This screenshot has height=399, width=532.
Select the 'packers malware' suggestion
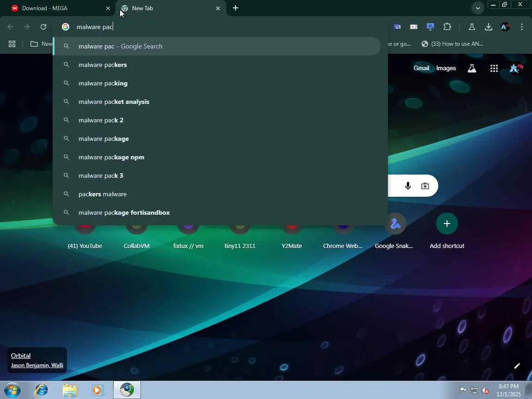click(x=217, y=194)
